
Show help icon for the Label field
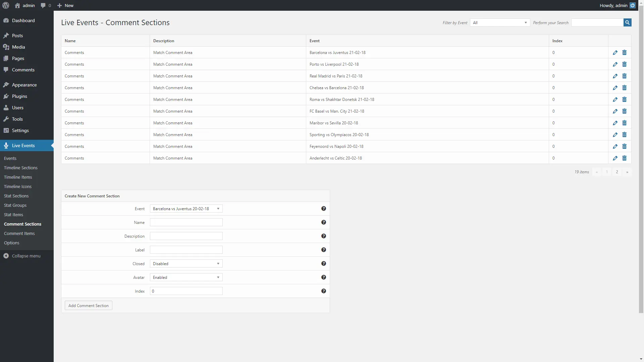[x=323, y=250]
